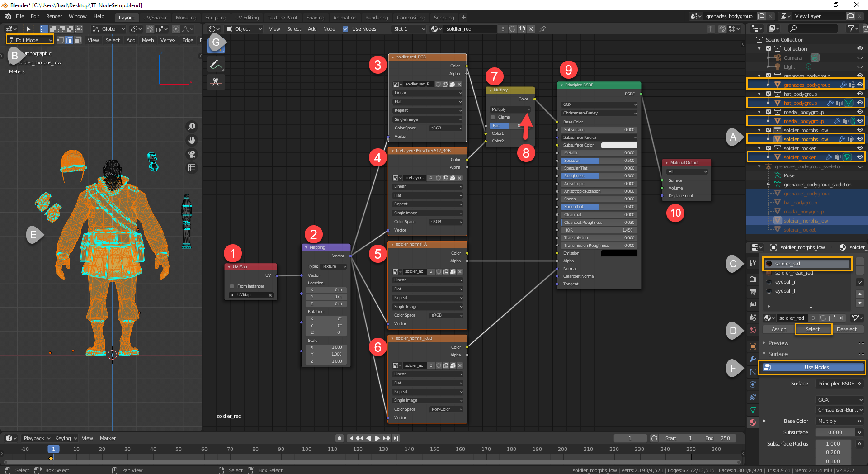Uncheck the soldier_rocket collection checkbox
The height and width of the screenshot is (474, 868).
click(769, 148)
